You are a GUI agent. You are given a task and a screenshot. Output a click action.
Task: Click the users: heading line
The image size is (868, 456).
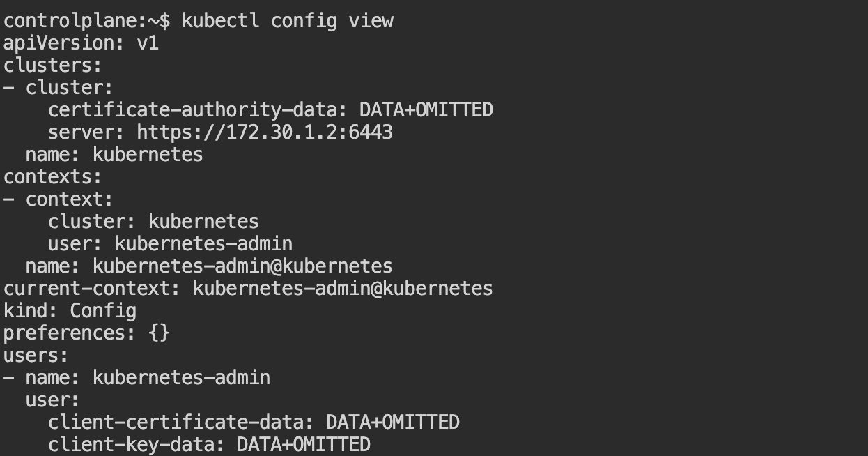point(36,355)
